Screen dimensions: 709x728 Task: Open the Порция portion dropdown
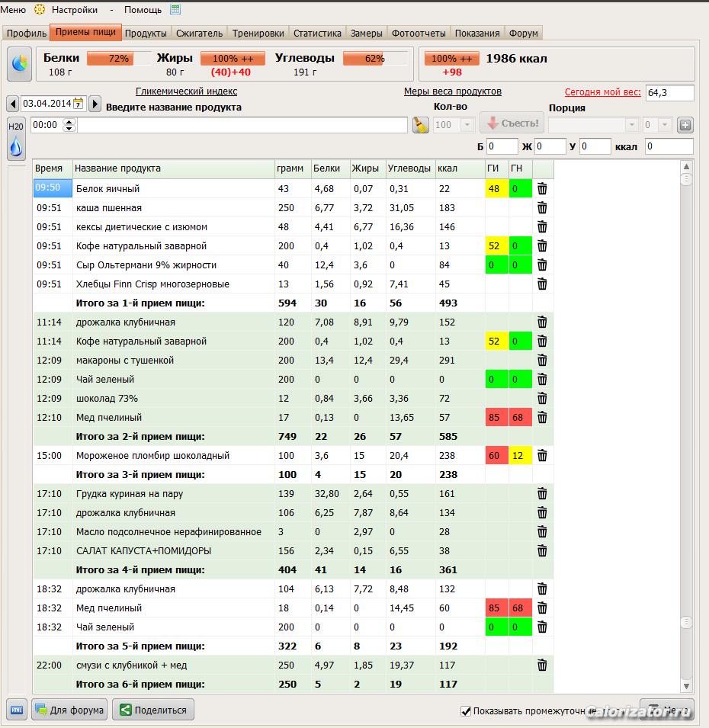pos(631,124)
